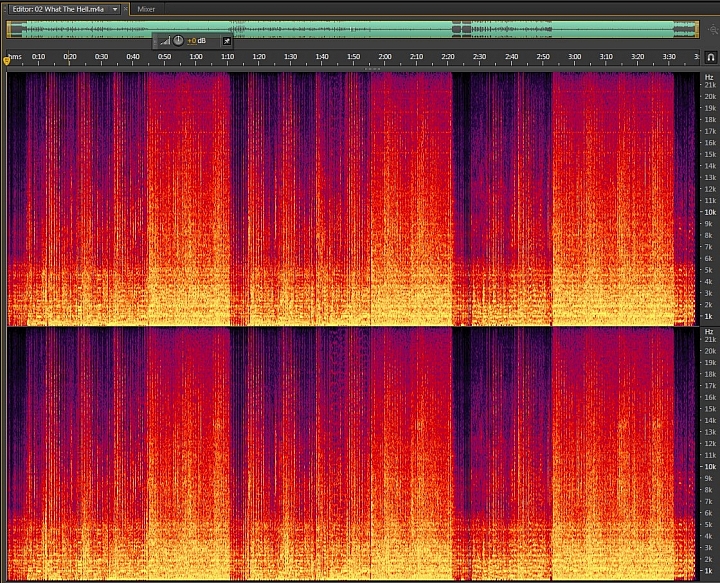The image size is (720, 583).
Task: Click 20k on lower frequency ruler
Action: pyautogui.click(x=710, y=351)
